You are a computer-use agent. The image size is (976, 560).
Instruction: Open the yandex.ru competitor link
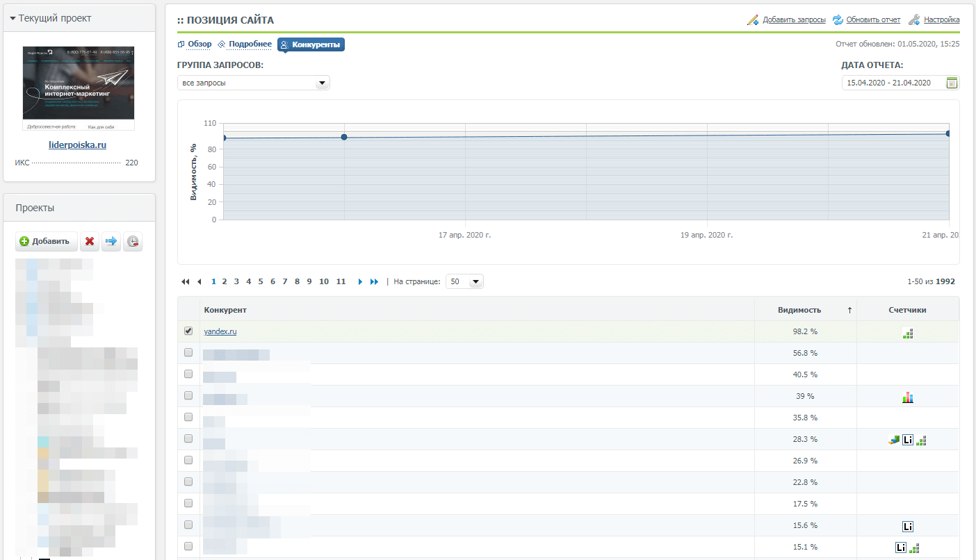(220, 331)
